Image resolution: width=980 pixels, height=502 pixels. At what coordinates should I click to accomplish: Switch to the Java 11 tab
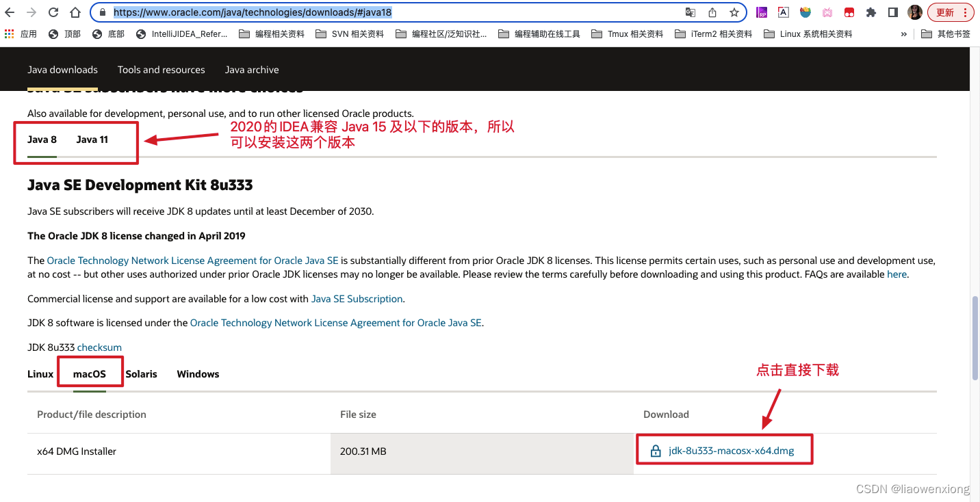click(92, 139)
